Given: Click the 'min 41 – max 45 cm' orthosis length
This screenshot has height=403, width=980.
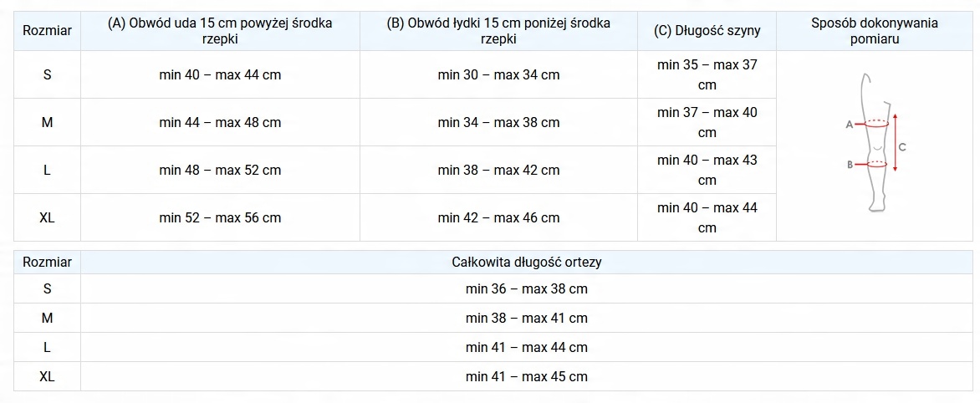Looking at the screenshot, I should pyautogui.click(x=527, y=376).
